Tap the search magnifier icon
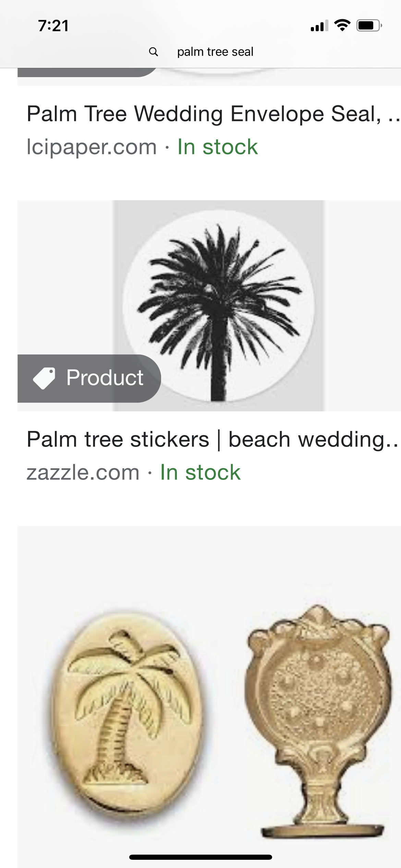The image size is (401, 868). 154,52
